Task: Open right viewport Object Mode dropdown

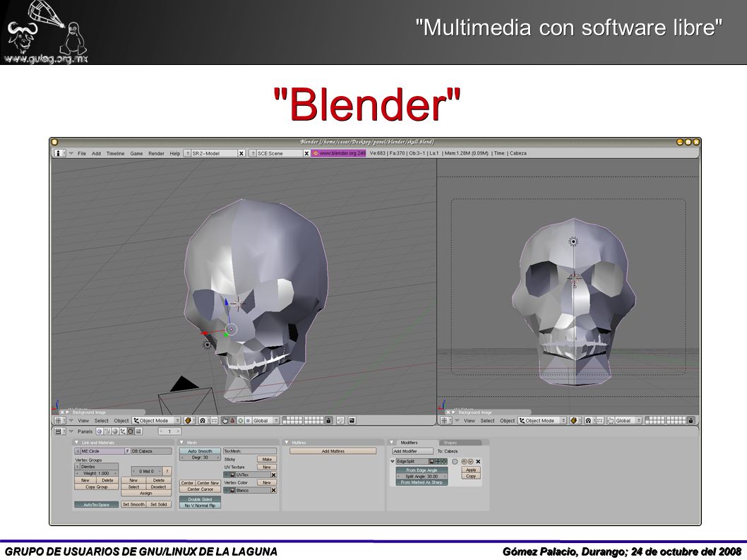Action: click(x=542, y=420)
